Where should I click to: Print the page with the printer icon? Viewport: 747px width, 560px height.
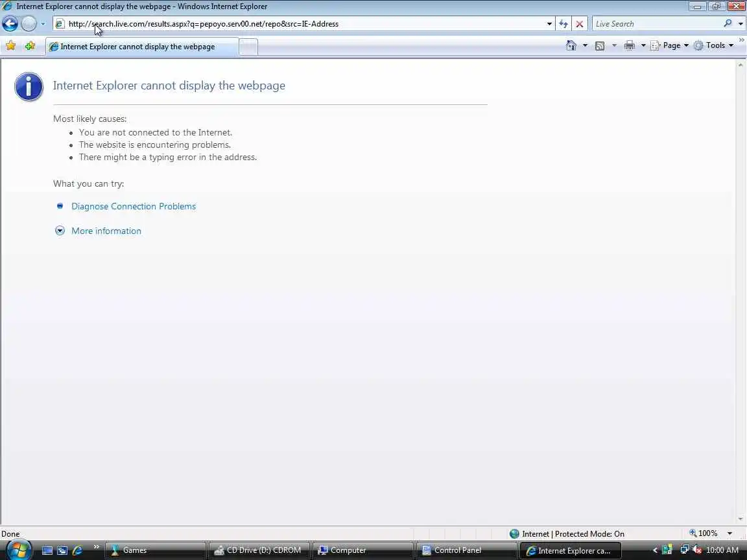[x=630, y=45]
